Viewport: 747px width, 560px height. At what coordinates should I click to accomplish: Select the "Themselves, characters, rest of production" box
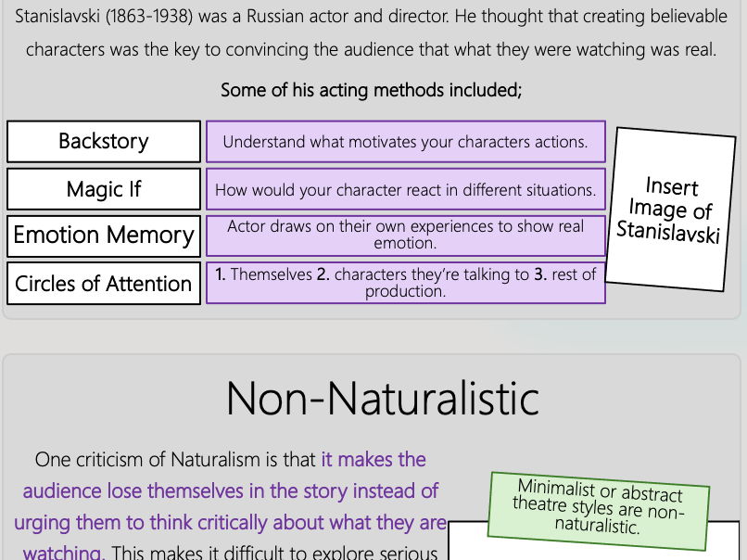click(x=405, y=283)
